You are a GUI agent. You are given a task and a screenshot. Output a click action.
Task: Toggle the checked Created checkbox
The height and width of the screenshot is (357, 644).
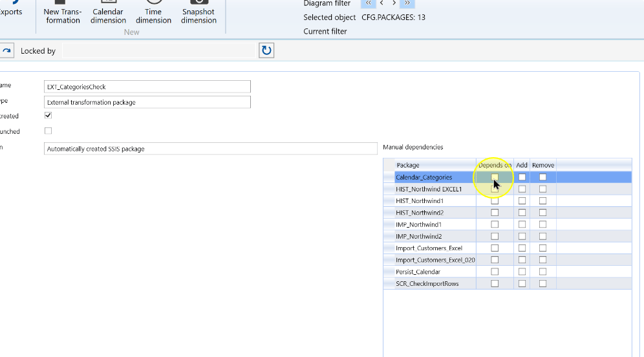pyautogui.click(x=48, y=115)
